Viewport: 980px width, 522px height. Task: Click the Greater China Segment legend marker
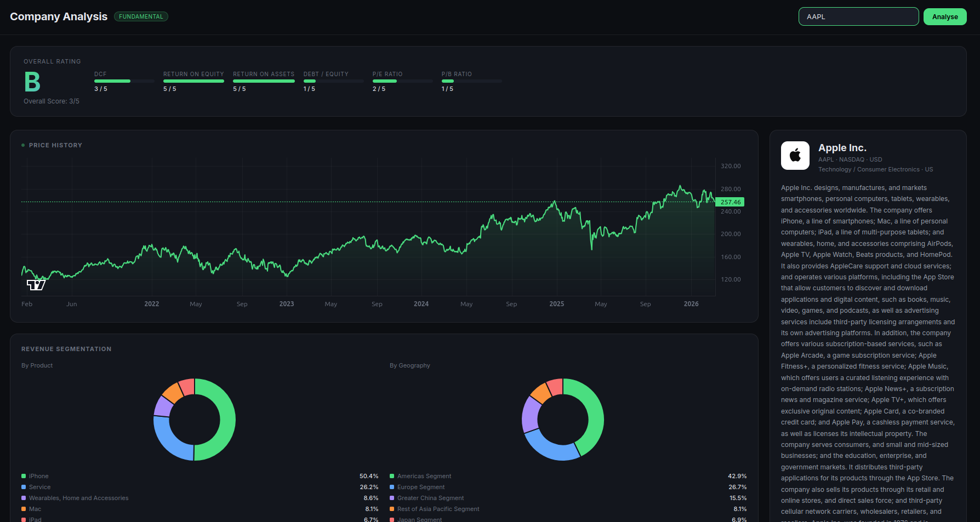coord(392,498)
